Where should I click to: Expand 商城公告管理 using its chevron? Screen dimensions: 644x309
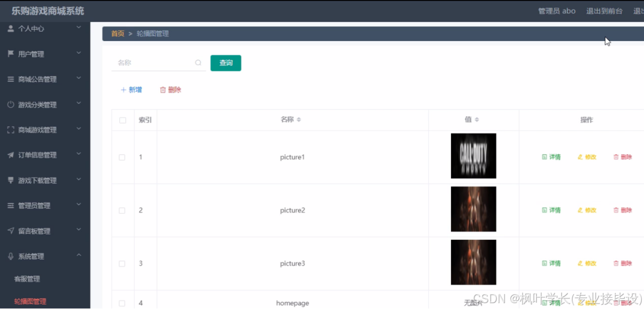[x=78, y=78]
